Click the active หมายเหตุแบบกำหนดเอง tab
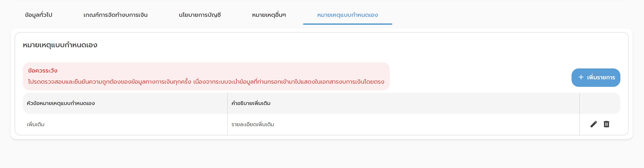 [x=348, y=15]
